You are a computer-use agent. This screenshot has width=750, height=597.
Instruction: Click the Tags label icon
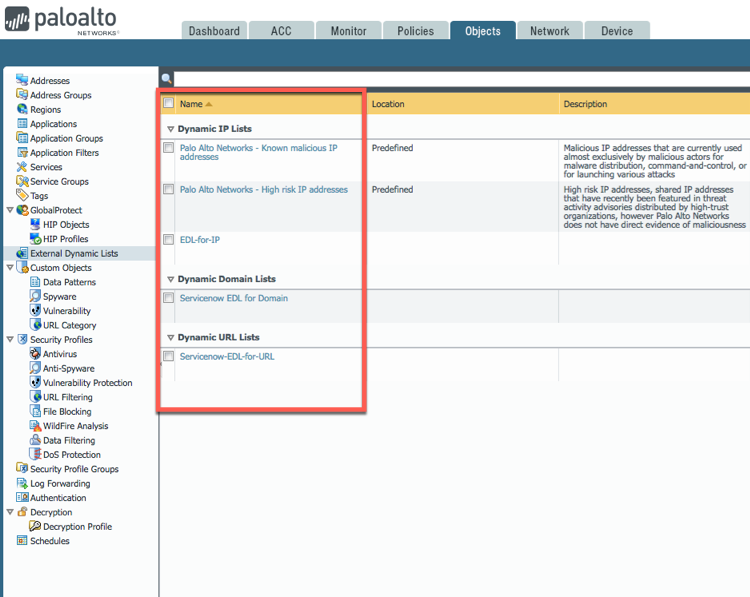click(x=22, y=195)
